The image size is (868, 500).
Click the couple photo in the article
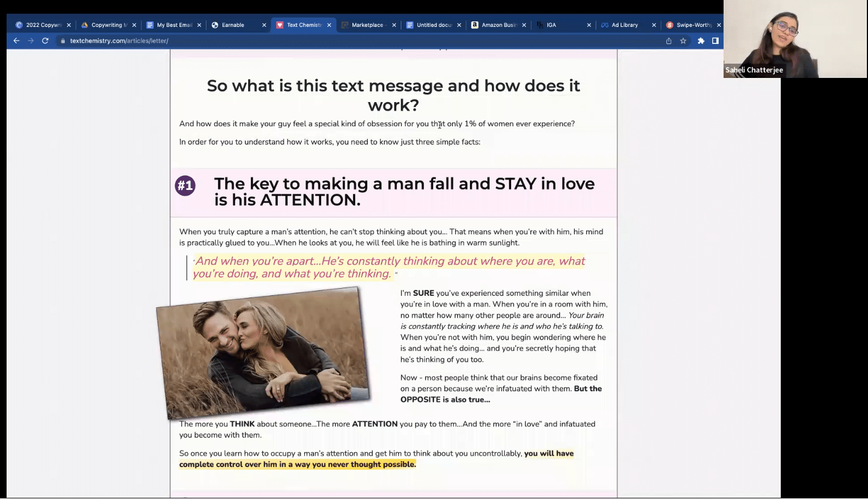[x=263, y=353]
